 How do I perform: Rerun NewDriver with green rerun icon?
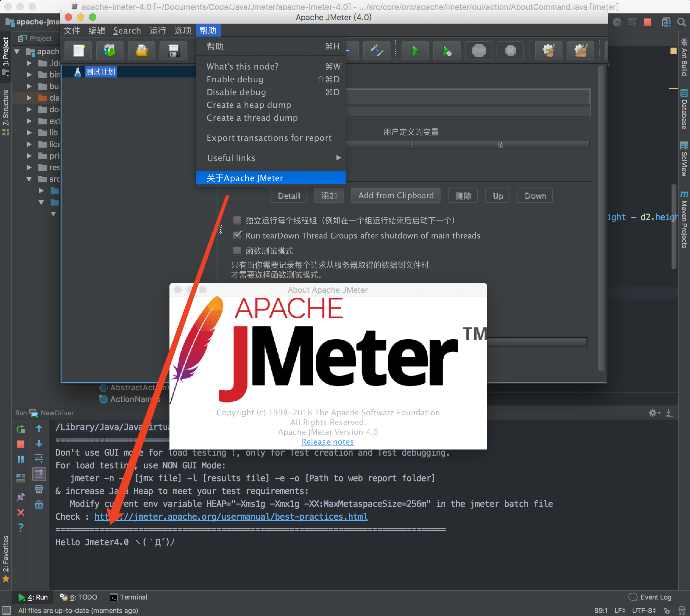click(21, 429)
